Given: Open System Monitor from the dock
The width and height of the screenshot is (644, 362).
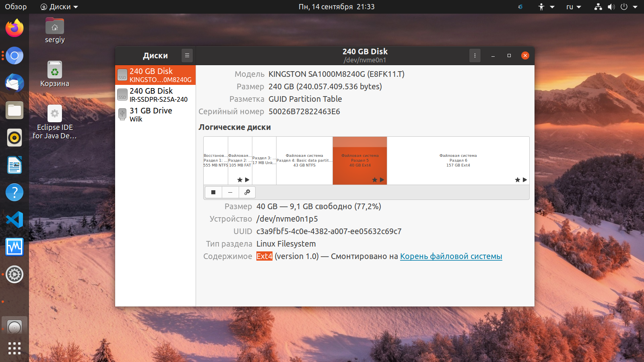Looking at the screenshot, I should click(14, 247).
